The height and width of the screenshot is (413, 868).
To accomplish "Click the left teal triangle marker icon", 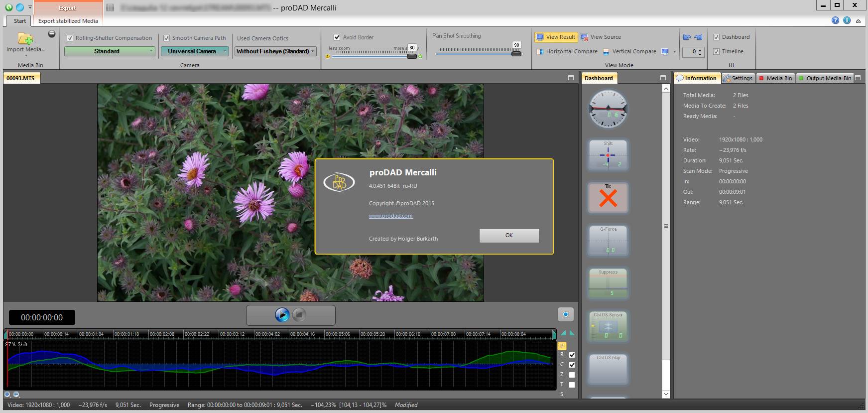I will (x=563, y=333).
